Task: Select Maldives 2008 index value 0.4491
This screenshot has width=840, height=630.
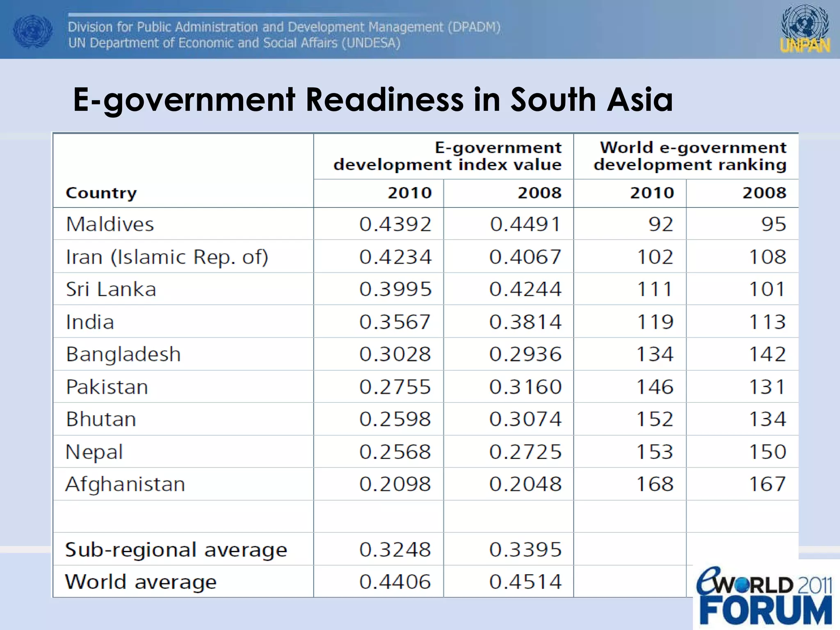Action: [x=525, y=224]
